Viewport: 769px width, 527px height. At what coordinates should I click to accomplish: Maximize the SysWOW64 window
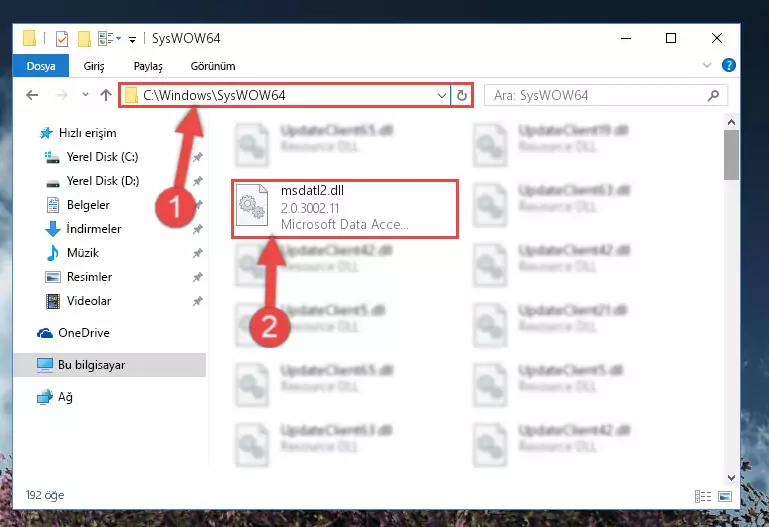pyautogui.click(x=671, y=38)
